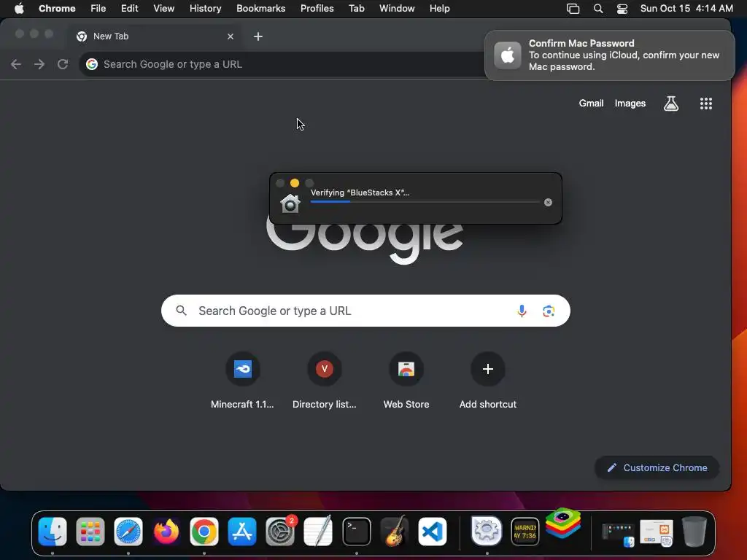Open the Edit menu

[x=129, y=9]
